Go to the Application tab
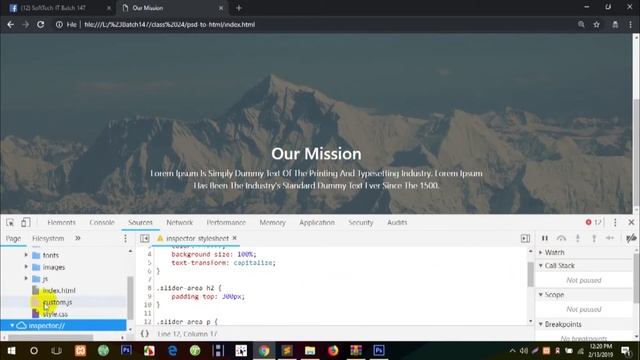Screen dimensions: 640x360 click(317, 222)
